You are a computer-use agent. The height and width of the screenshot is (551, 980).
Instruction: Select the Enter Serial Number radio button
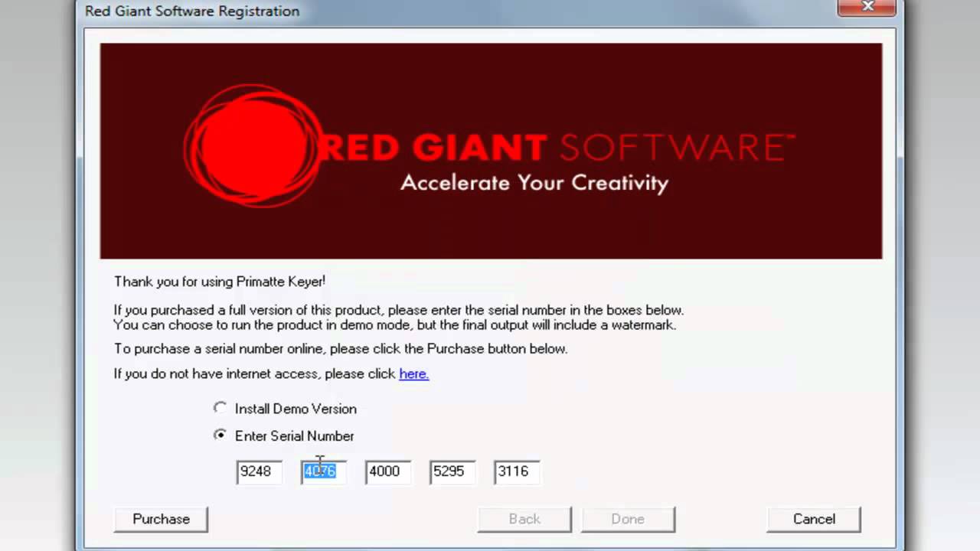coord(220,435)
